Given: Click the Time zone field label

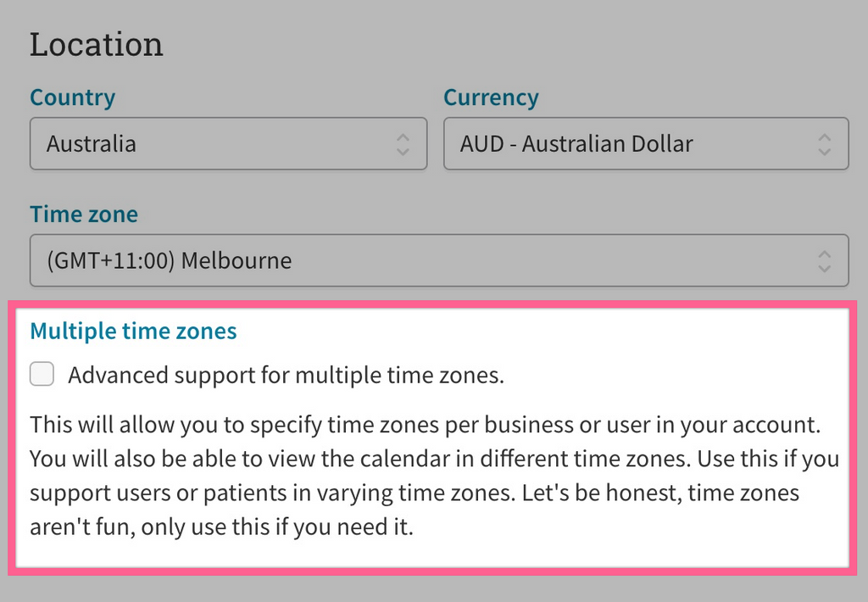Looking at the screenshot, I should pyautogui.click(x=83, y=214).
